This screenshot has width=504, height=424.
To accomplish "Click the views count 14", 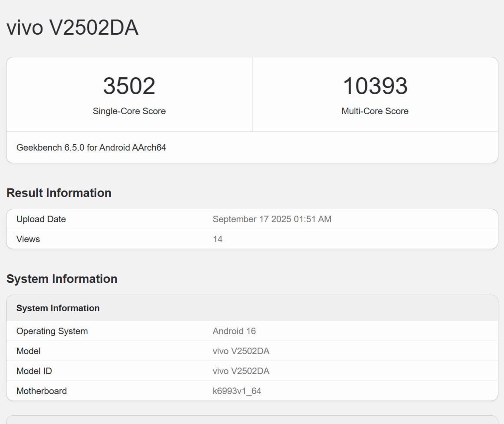I will coord(217,239).
